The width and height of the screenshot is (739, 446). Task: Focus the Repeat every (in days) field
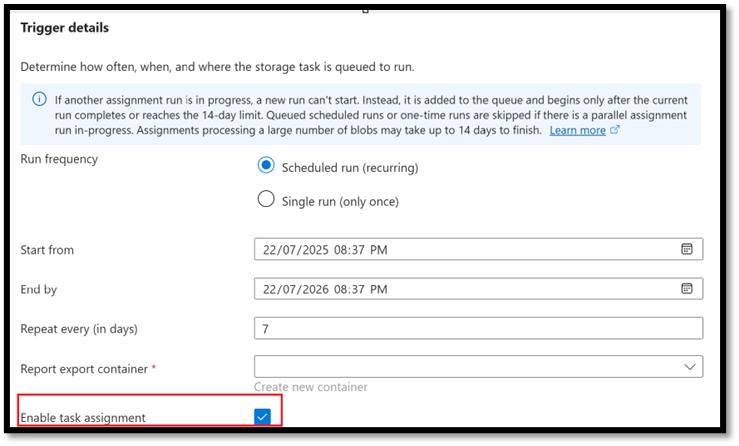point(478,328)
